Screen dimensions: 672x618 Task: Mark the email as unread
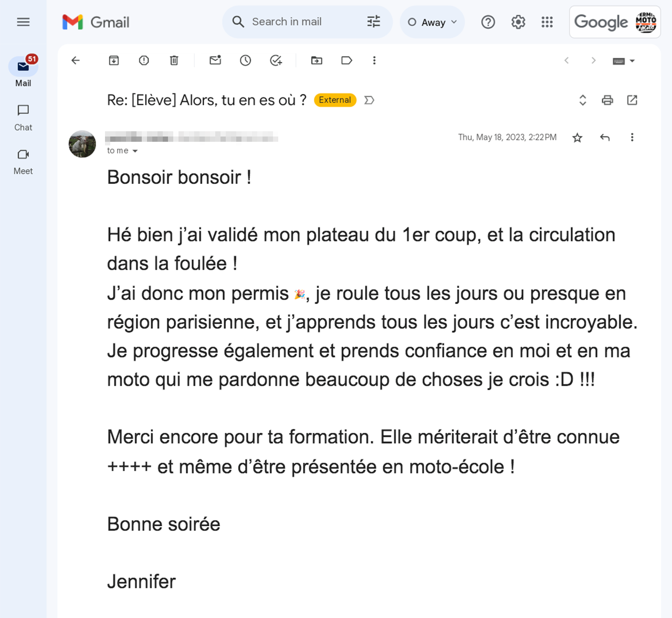[215, 60]
